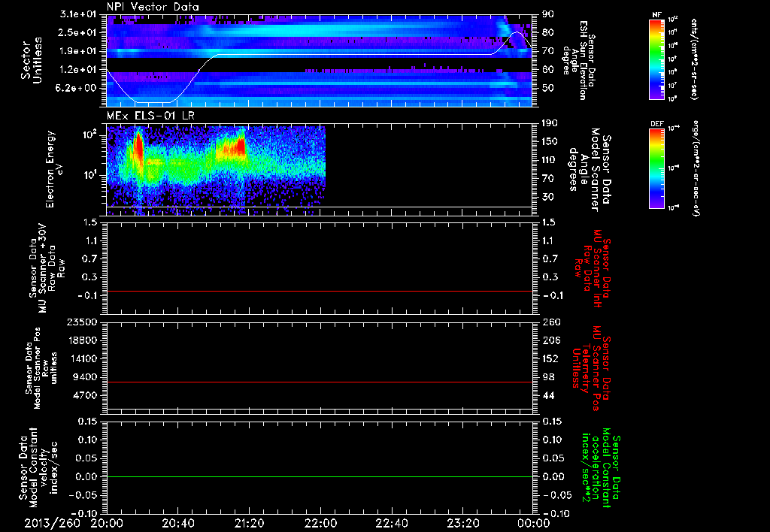Click the red 'MU Scanner Pos Telemetry' label
The image size is (770, 532).
click(x=592, y=368)
